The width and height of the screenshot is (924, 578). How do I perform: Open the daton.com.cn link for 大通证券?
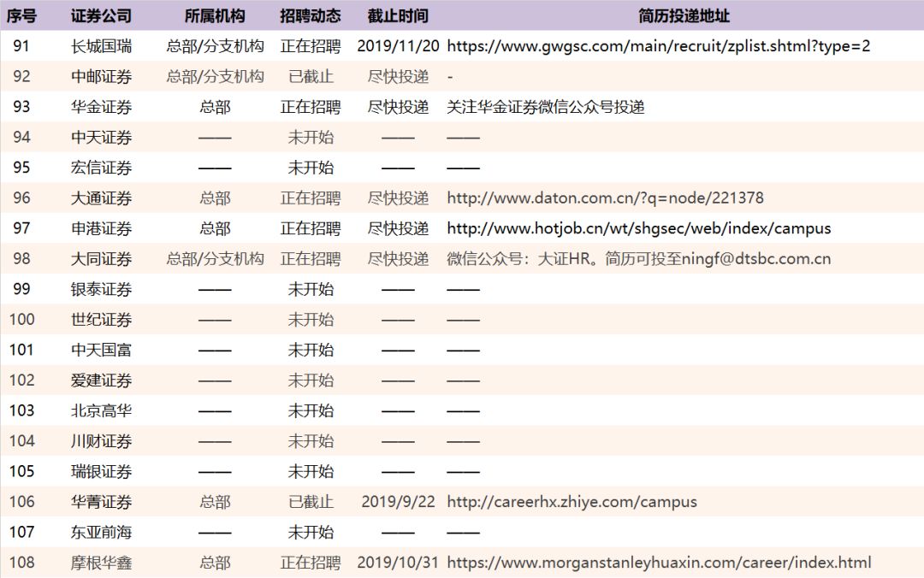605,198
